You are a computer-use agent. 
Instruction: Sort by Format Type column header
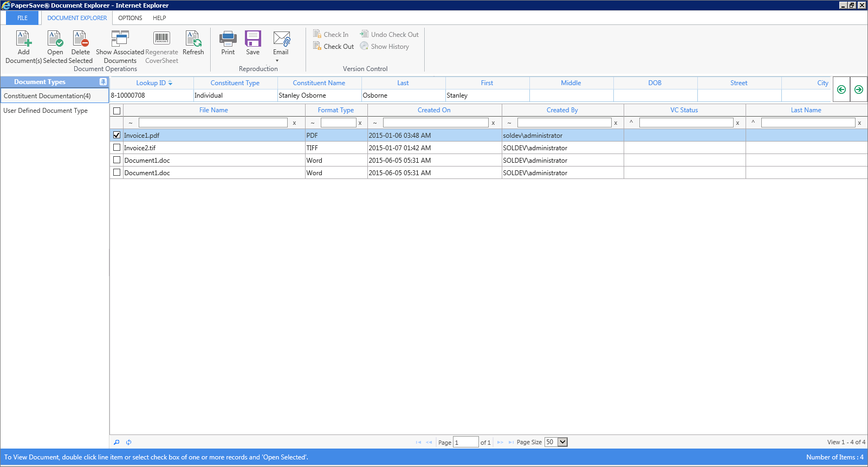coord(336,110)
